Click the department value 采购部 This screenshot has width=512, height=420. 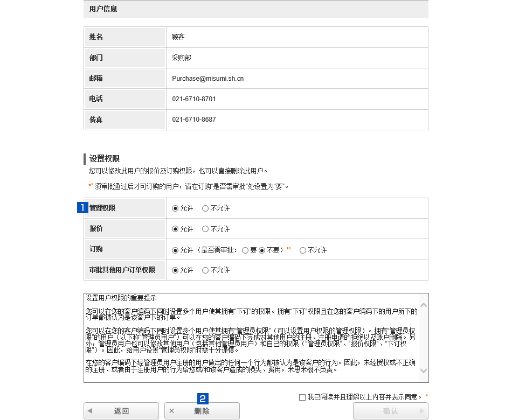[182, 58]
